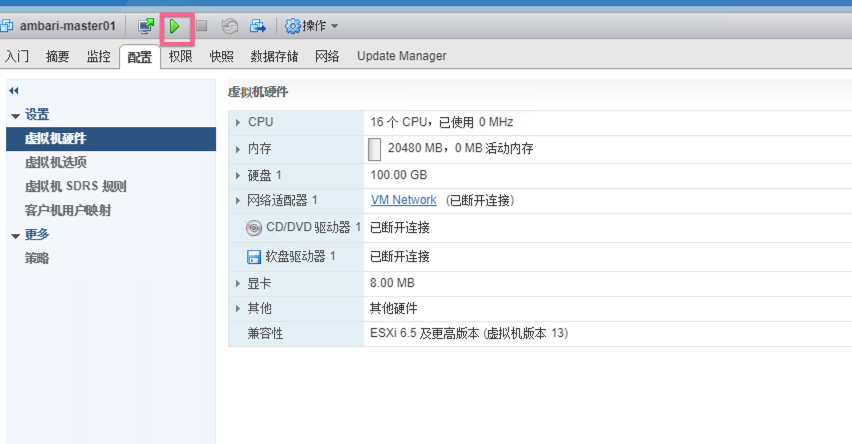Select 策略 under 更多

[x=37, y=258]
